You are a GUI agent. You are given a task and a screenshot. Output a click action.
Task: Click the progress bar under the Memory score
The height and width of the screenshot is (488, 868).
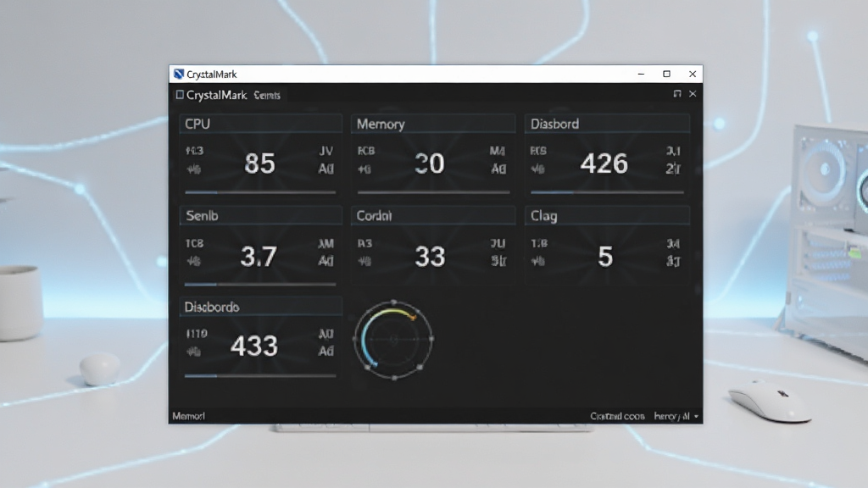pyautogui.click(x=433, y=192)
